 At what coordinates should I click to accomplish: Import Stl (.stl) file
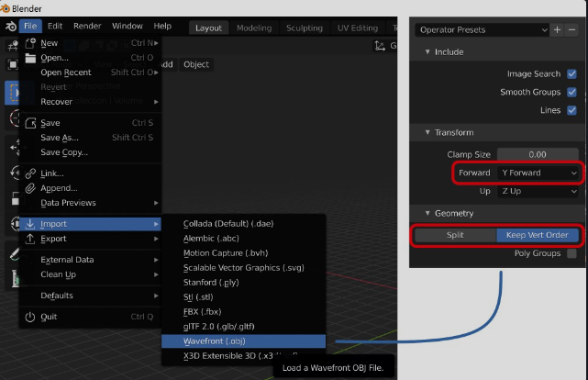tap(244, 296)
